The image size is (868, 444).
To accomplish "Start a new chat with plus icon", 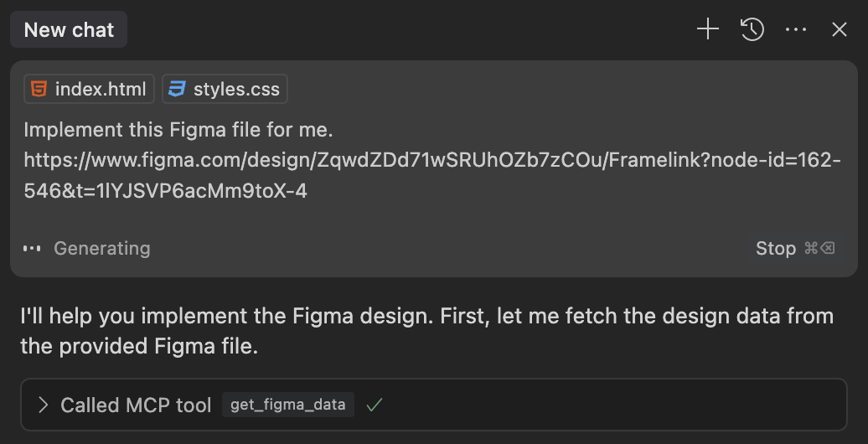I will (708, 30).
